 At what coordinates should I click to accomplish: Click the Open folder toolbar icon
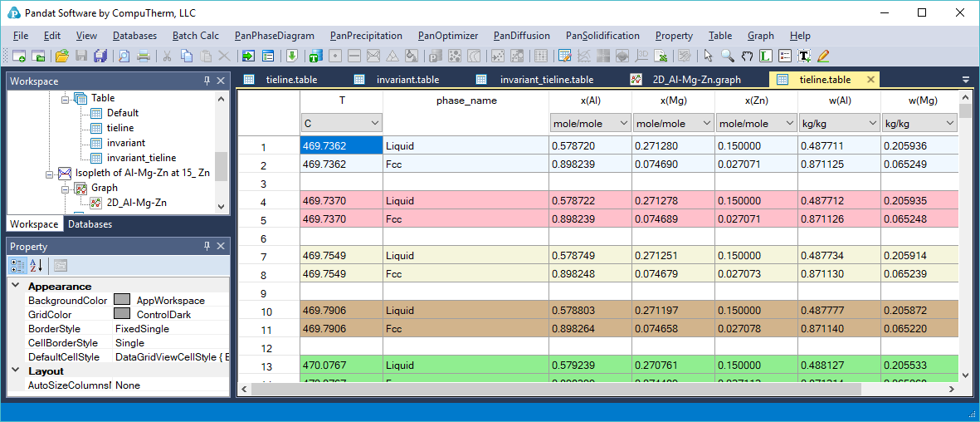coord(61,56)
